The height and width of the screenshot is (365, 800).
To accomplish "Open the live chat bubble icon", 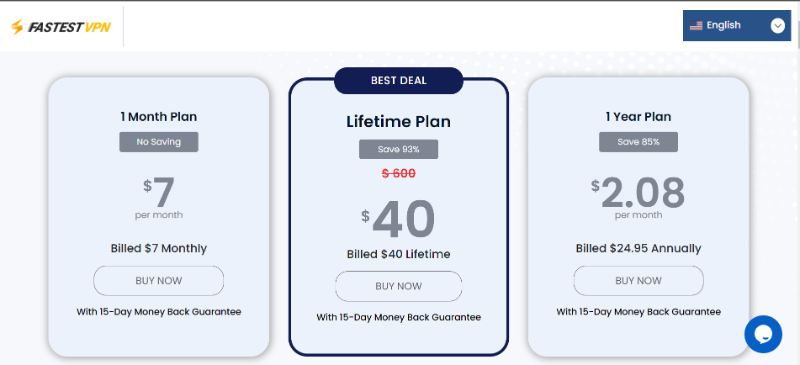I will [x=763, y=334].
